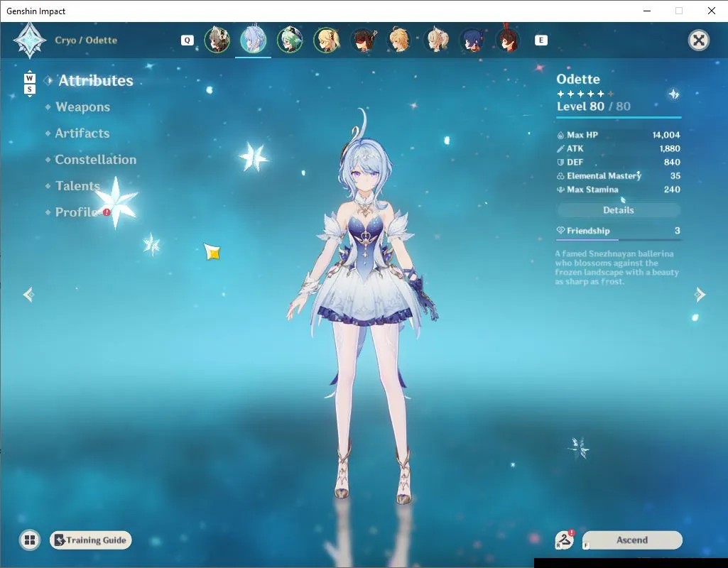Click the Level 80 / 80 text
The height and width of the screenshot is (568, 728).
(x=594, y=106)
